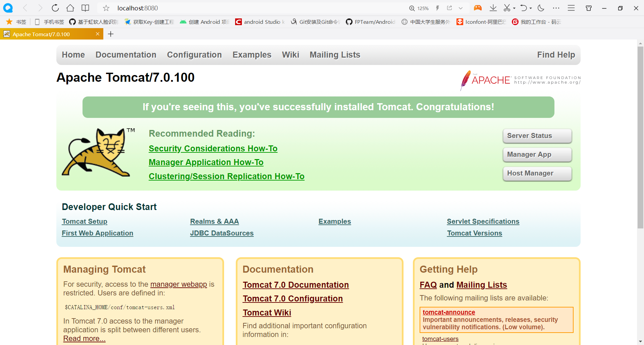The image size is (644, 345).
Task: Open Clustering/Session Replication How-To link
Action: coord(226,177)
